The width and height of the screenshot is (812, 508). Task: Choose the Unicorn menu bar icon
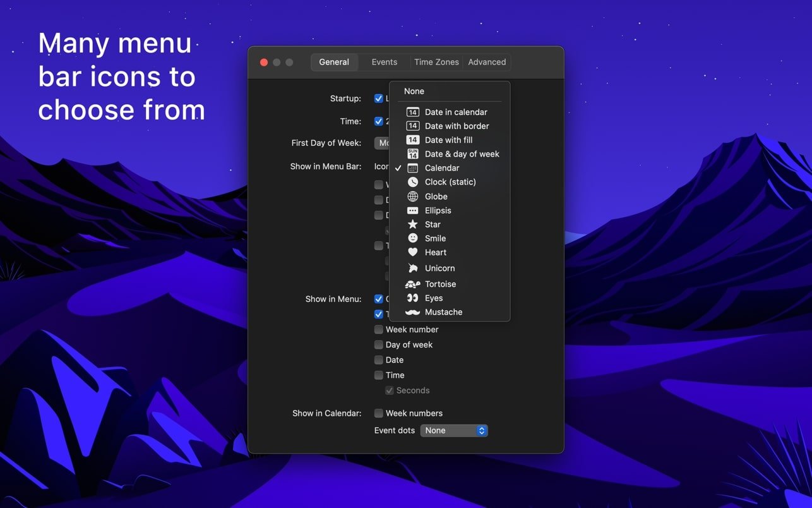[439, 268]
